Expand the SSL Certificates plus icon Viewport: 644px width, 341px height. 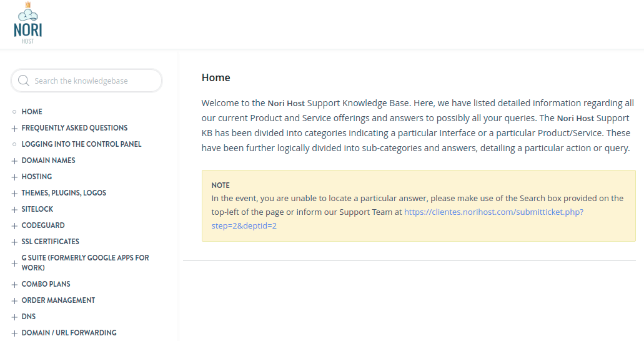pyautogui.click(x=14, y=242)
